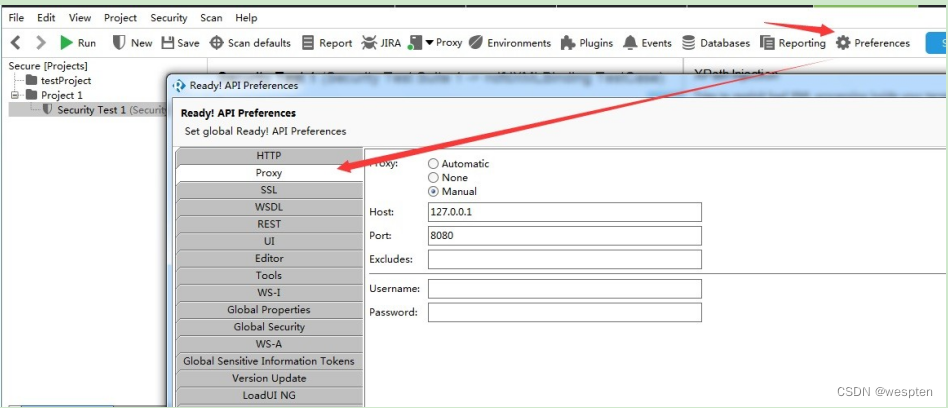Select the Automatic proxy radio button
The width and height of the screenshot is (948, 408).
433,163
